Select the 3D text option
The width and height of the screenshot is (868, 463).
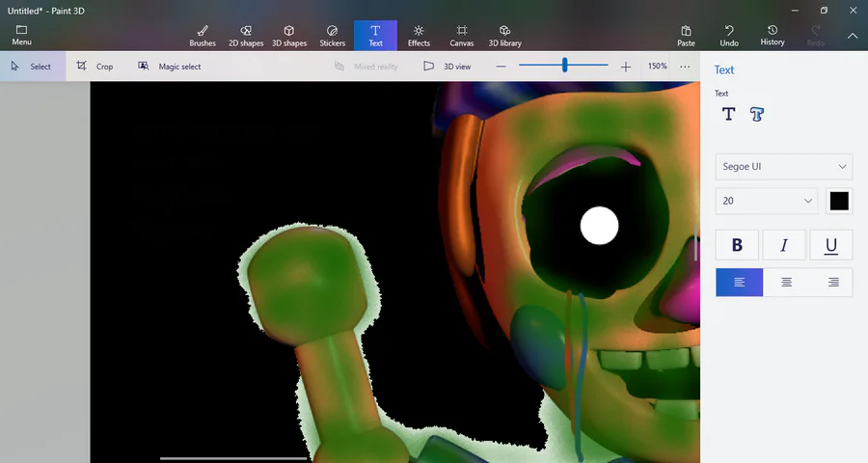pyautogui.click(x=757, y=114)
